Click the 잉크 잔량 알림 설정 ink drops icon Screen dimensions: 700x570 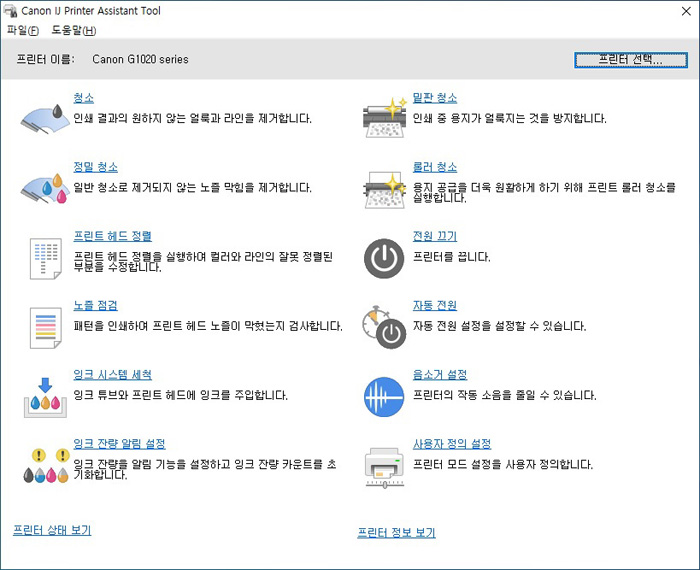(x=46, y=466)
